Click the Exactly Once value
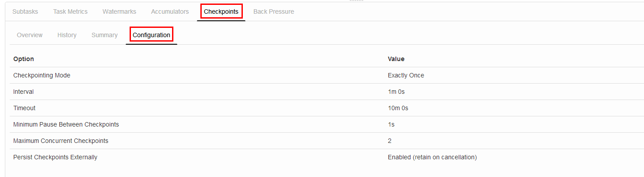This screenshot has width=644, height=177. click(406, 75)
